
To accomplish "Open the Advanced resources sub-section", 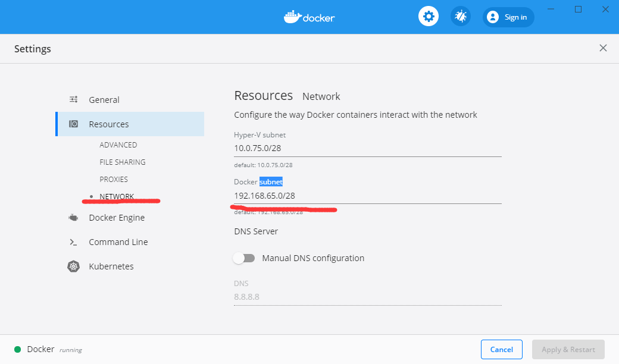I will [x=118, y=145].
